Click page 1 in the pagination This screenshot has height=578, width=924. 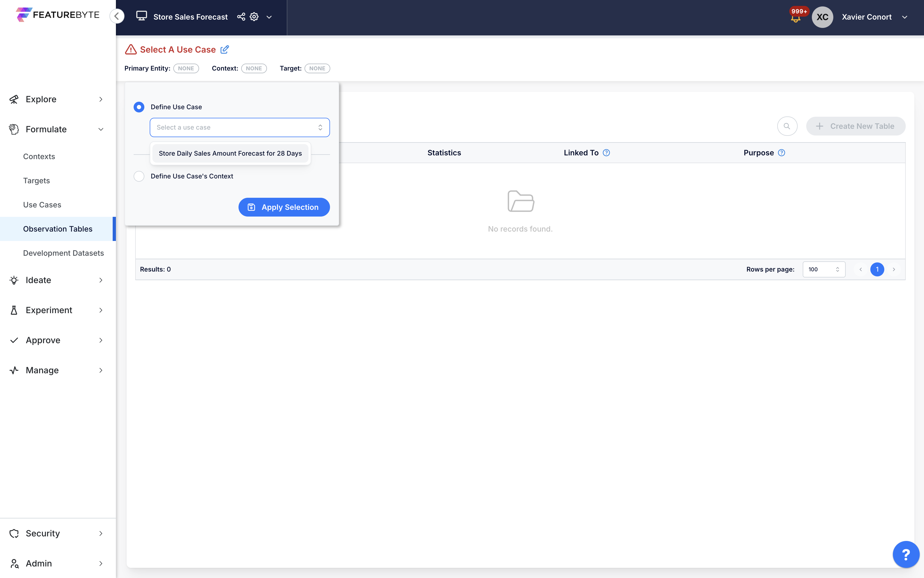pyautogui.click(x=877, y=269)
